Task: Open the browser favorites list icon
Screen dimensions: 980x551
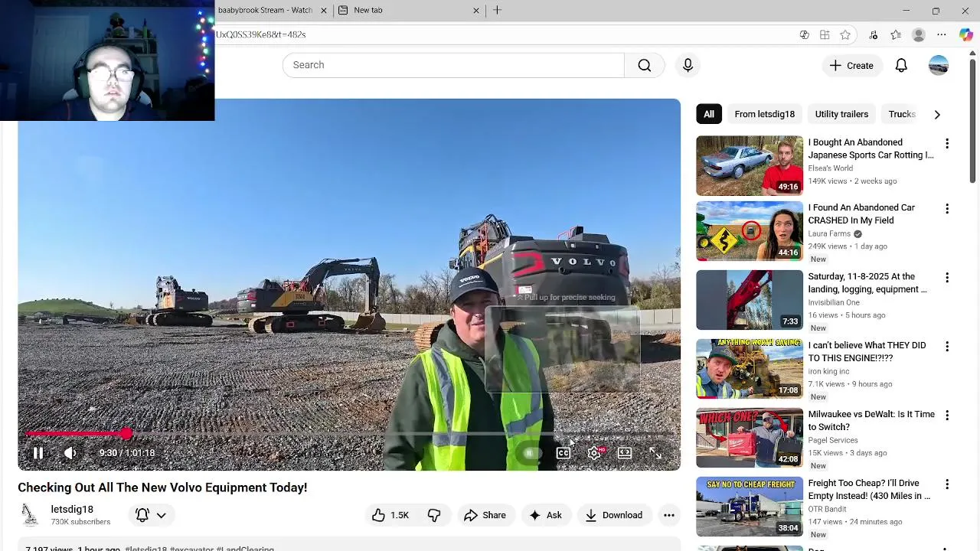Action: [x=896, y=34]
